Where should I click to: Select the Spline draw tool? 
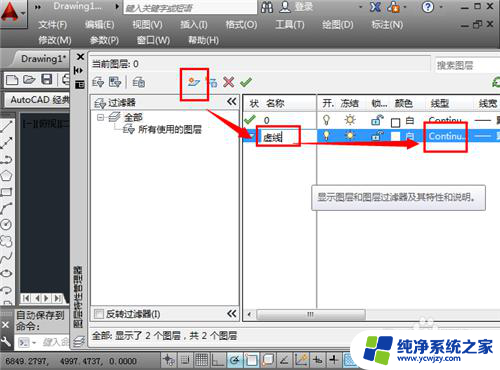(x=6, y=257)
